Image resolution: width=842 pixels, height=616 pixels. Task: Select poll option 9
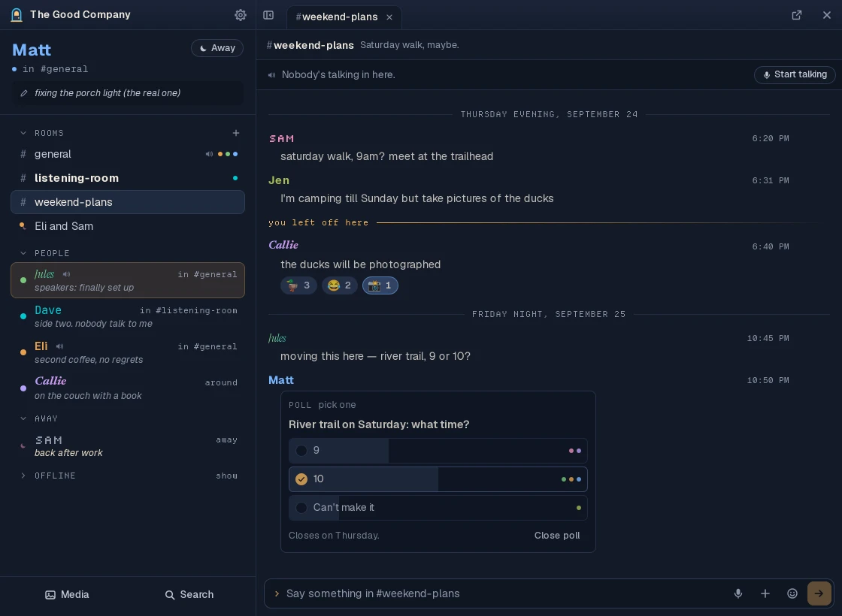tap(438, 451)
